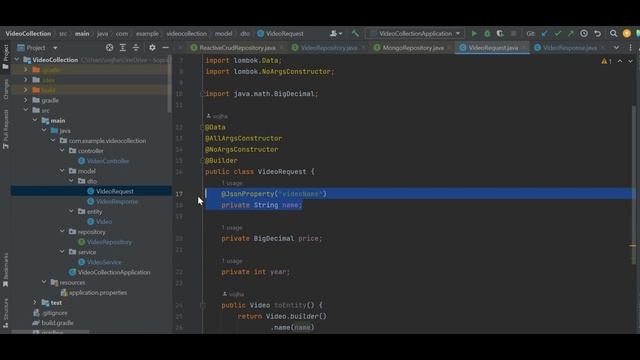
Task: Click orange IDE updates icon in toolbar
Action: click(627, 33)
